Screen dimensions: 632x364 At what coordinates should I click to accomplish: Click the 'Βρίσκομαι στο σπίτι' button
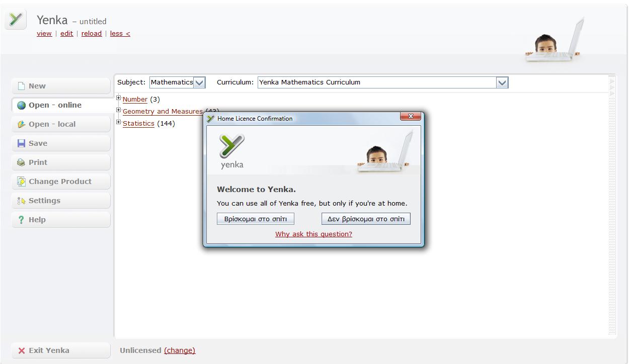click(256, 219)
